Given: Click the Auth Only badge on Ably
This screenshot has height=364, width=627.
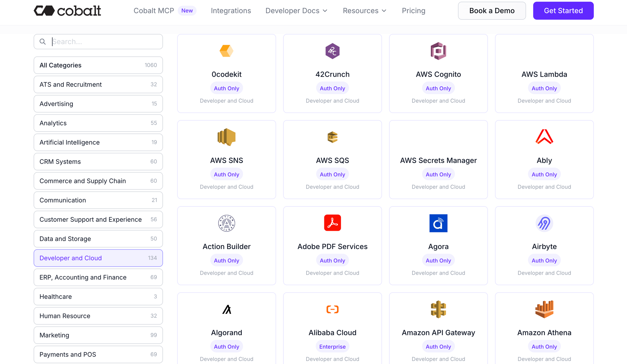Looking at the screenshot, I should tap(544, 174).
